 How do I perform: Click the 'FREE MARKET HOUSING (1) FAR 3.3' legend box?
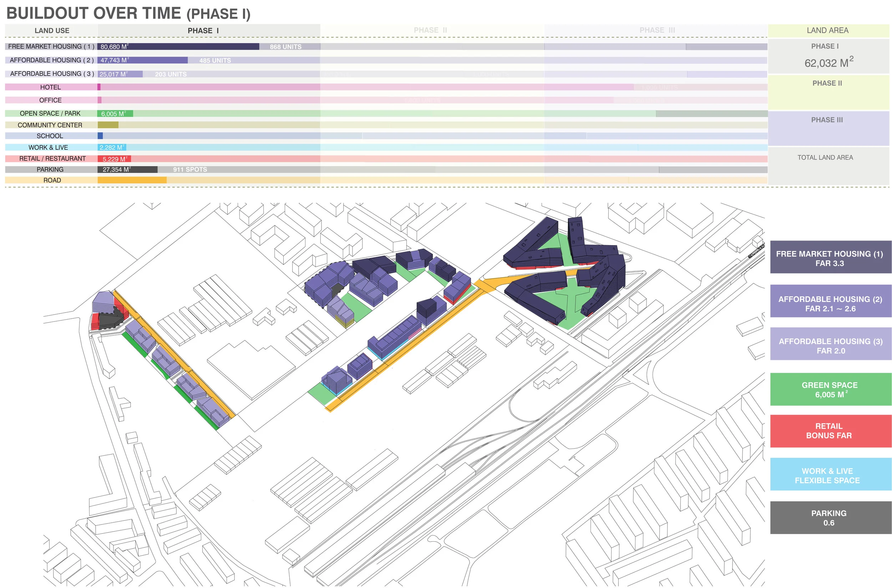(831, 257)
